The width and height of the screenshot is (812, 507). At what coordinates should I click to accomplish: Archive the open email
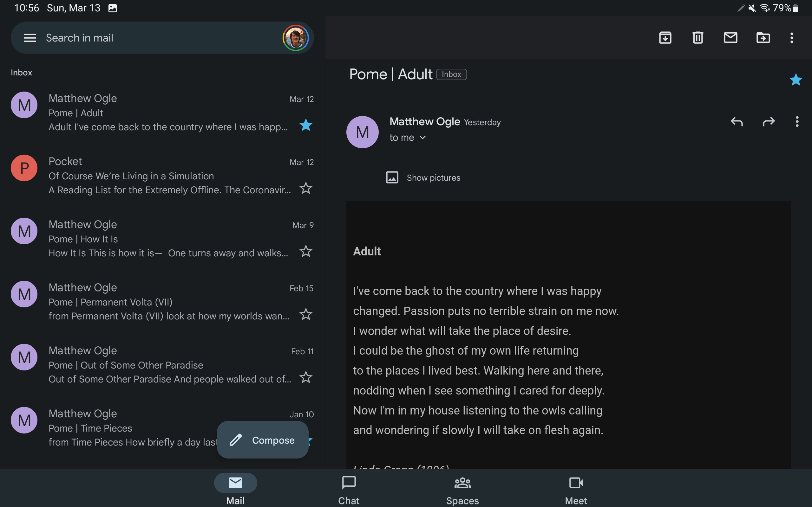point(665,38)
